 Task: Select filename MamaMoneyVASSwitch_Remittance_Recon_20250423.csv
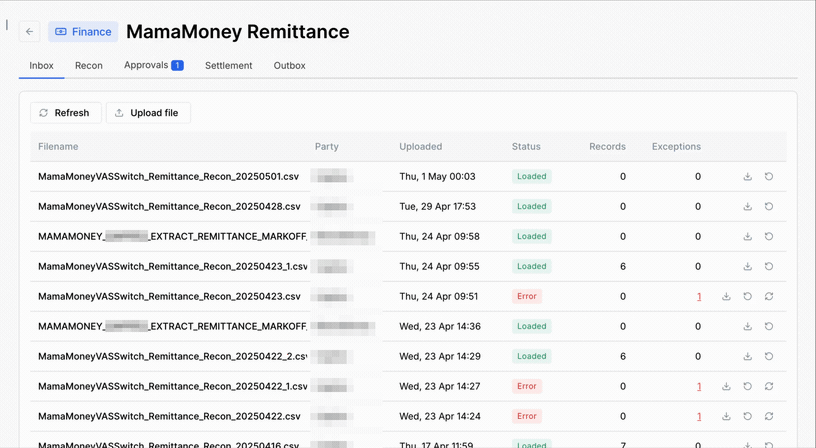169,297
